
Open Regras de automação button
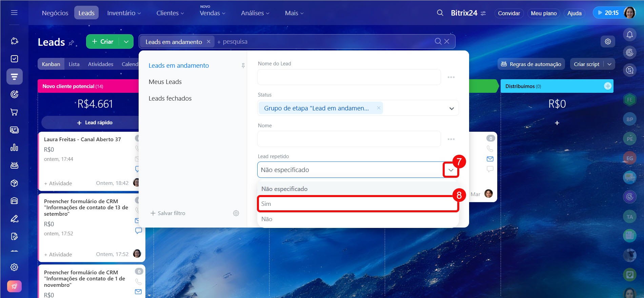[531, 64]
